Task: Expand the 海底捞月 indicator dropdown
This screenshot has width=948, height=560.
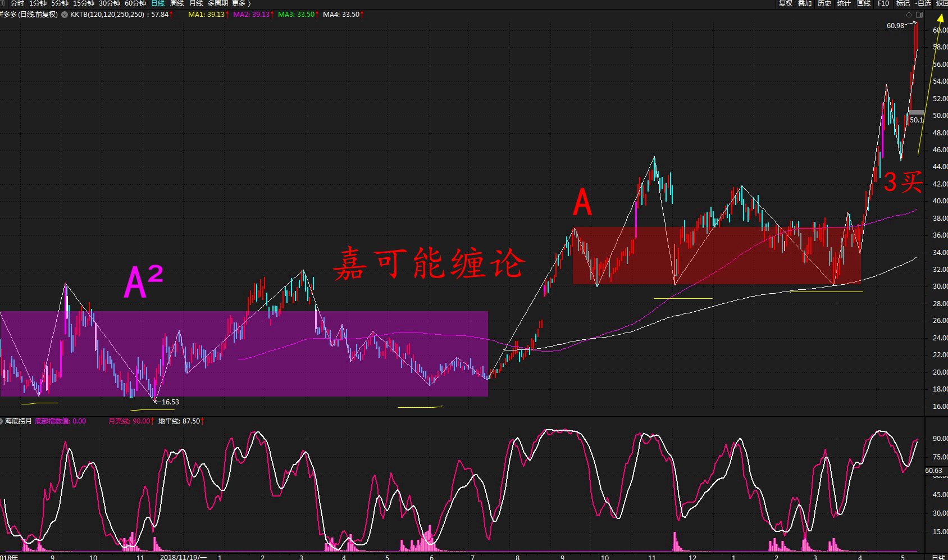Action: click(x=2, y=421)
